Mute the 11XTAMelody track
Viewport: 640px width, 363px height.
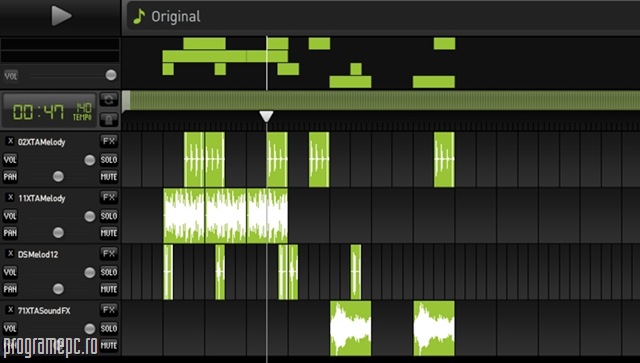tap(109, 233)
